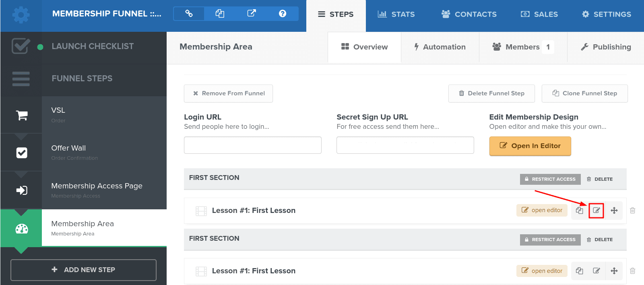Viewport: 644px width, 285px height.
Task: Open funnel in new window icon
Action: coord(252,14)
